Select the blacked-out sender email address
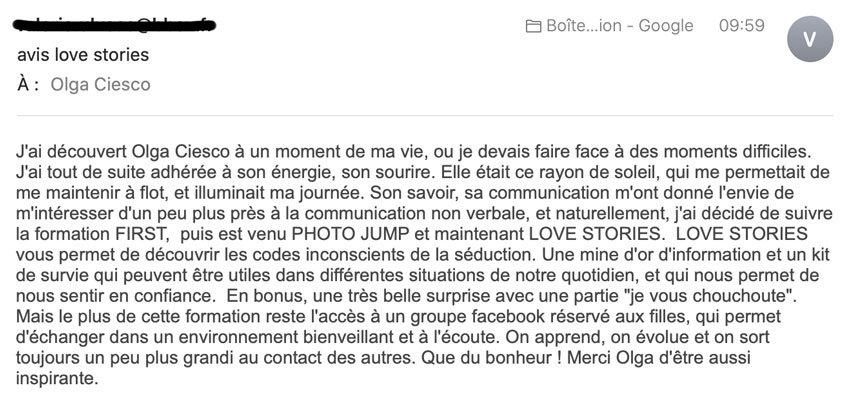The height and width of the screenshot is (420, 850). tap(114, 25)
